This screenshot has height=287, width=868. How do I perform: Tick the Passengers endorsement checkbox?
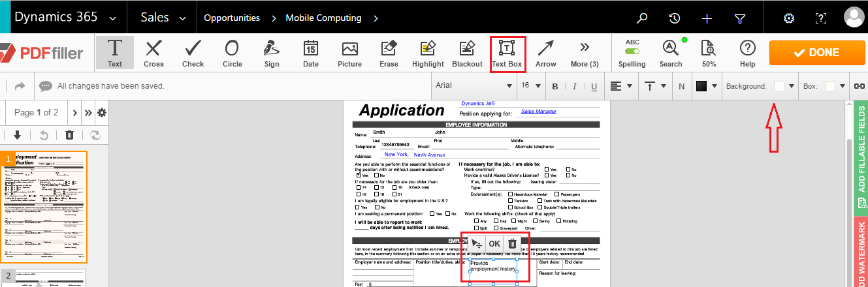[556, 194]
